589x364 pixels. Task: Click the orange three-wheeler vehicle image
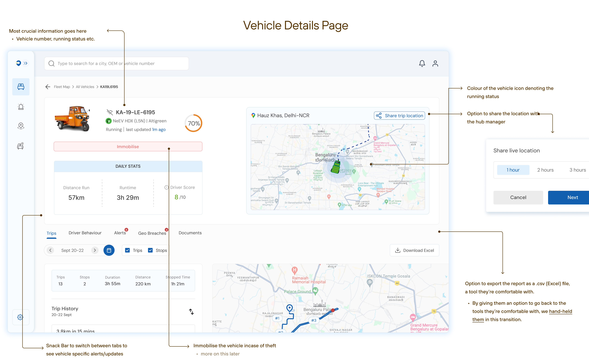(x=73, y=118)
